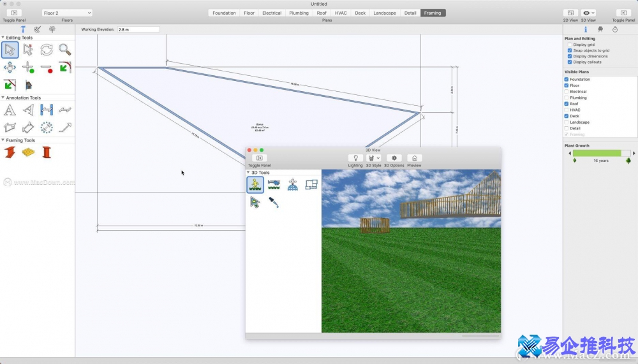Uncheck Snap objects to grid
This screenshot has width=638, height=364.
(x=570, y=50)
